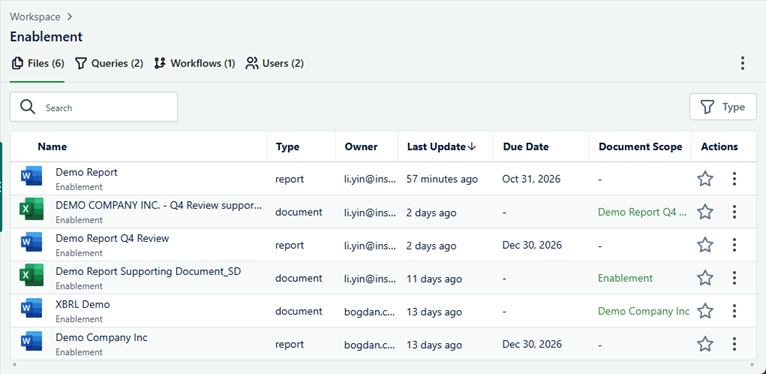Open Demo Company Inc report name
766x374 pixels.
pos(102,337)
